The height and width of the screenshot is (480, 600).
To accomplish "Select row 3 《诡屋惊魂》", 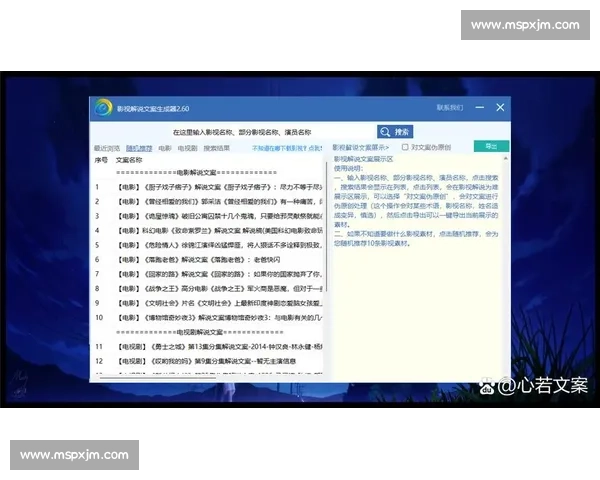I will (208, 216).
